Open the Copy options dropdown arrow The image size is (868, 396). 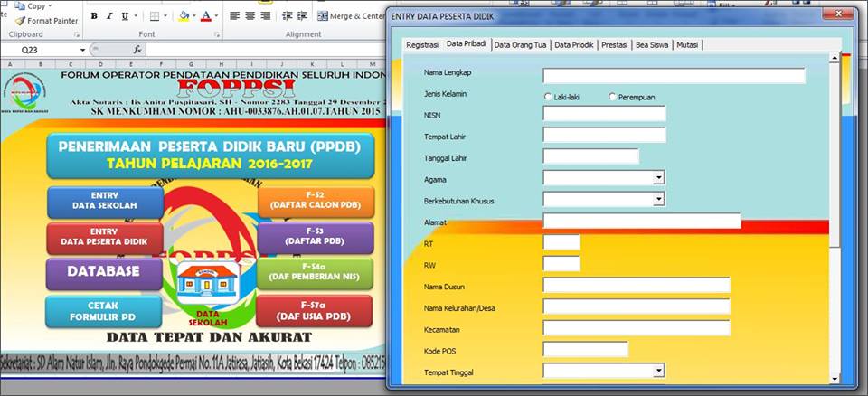[x=50, y=6]
